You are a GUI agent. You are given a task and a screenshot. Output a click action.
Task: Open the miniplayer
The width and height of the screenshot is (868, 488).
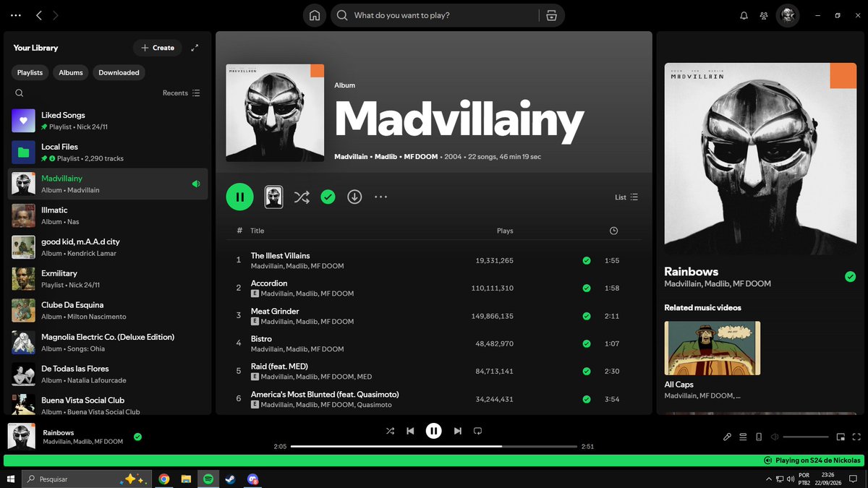[841, 437]
